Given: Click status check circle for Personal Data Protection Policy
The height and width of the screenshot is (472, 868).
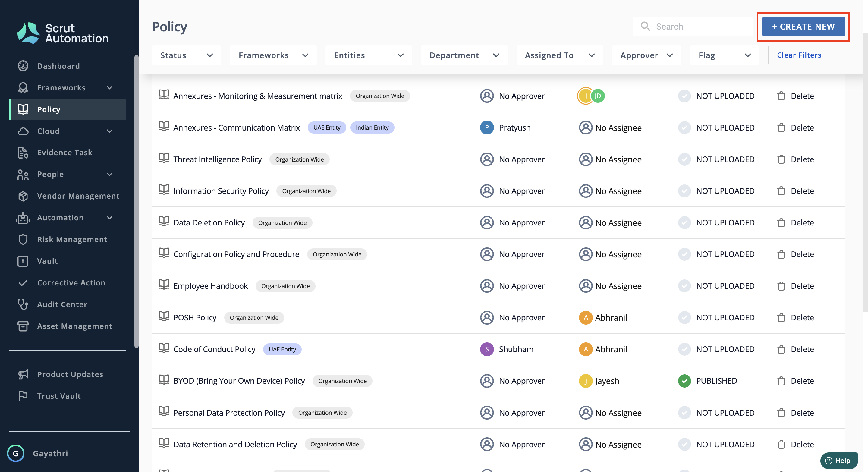Looking at the screenshot, I should (684, 412).
